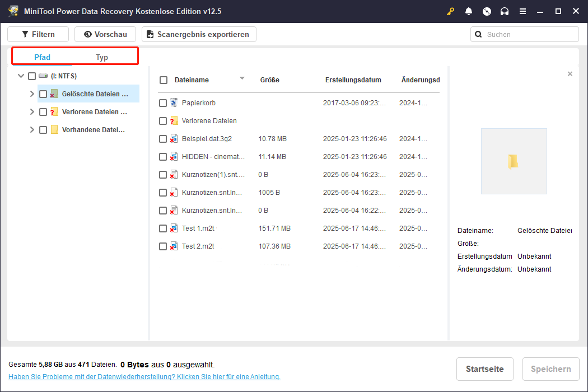The width and height of the screenshot is (588, 392).
Task: Tick the Gelöschte Dateien tree checkbox
Action: (x=43, y=94)
